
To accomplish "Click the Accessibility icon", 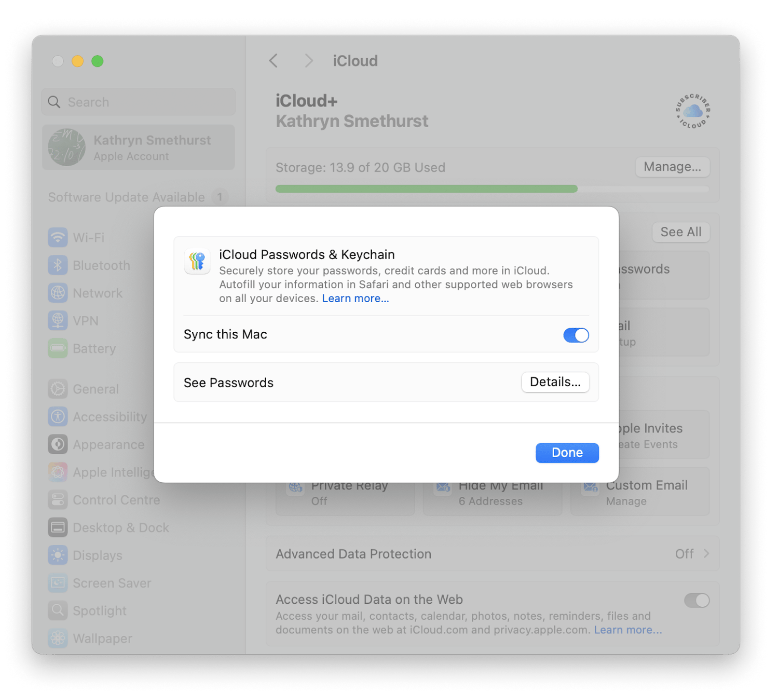I will 58,417.
